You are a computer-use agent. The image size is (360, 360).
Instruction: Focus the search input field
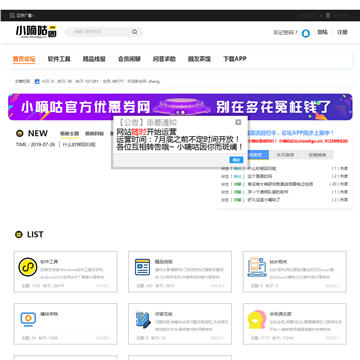coord(100,32)
